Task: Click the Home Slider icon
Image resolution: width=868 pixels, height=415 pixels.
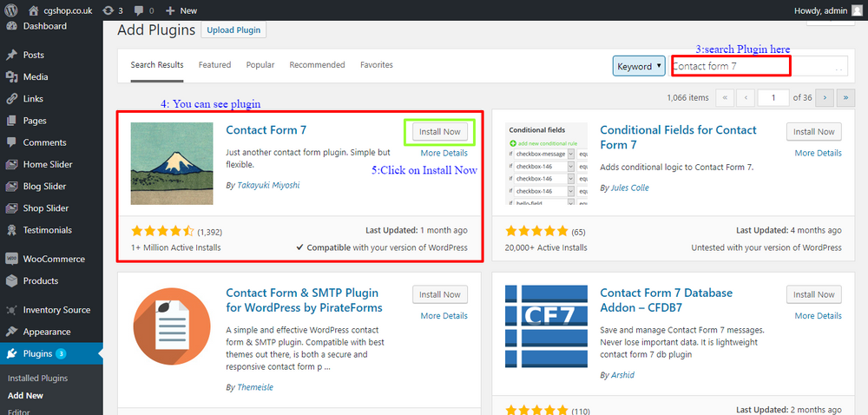Action: [11, 164]
